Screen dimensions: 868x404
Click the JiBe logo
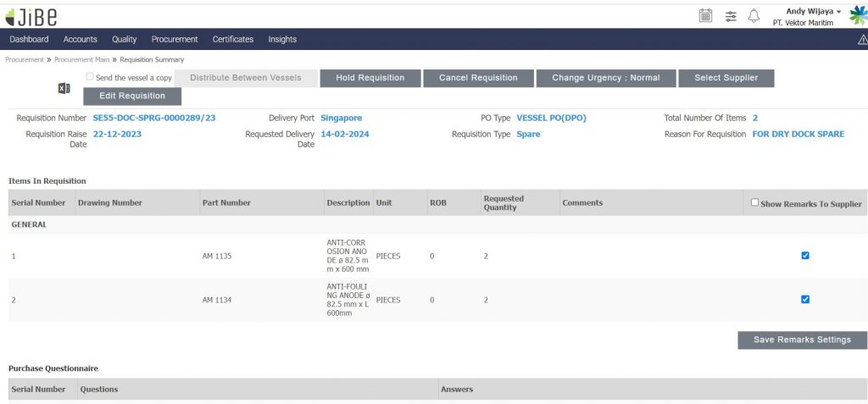click(31, 15)
